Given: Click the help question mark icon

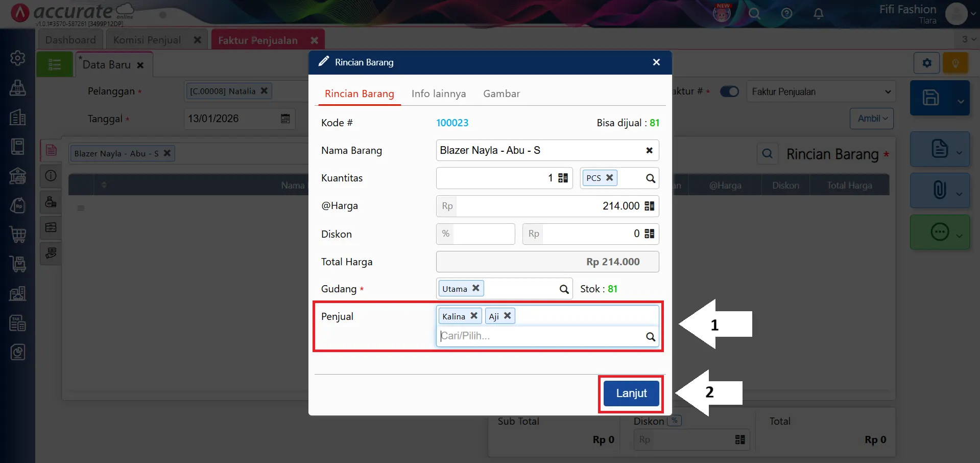Looking at the screenshot, I should pyautogui.click(x=786, y=14).
